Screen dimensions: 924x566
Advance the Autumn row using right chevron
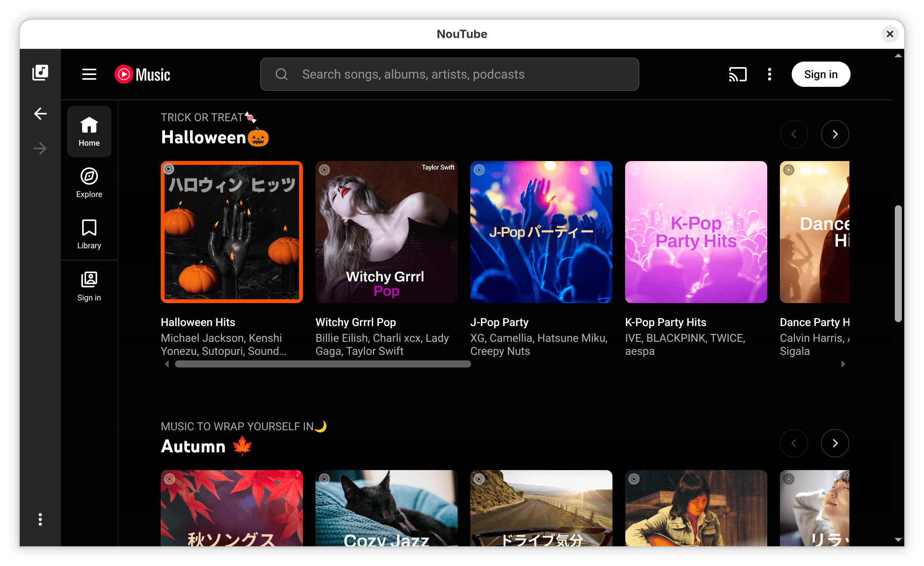(835, 443)
